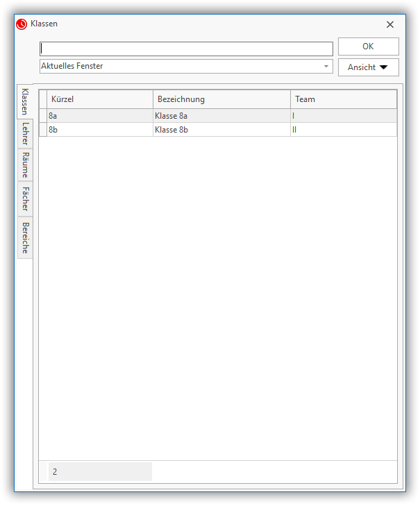420x506 pixels.
Task: Go to the Bereiche tab
Action: [x=25, y=237]
